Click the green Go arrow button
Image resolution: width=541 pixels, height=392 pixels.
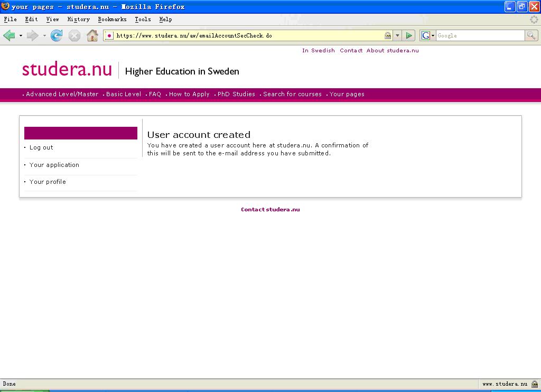point(409,35)
